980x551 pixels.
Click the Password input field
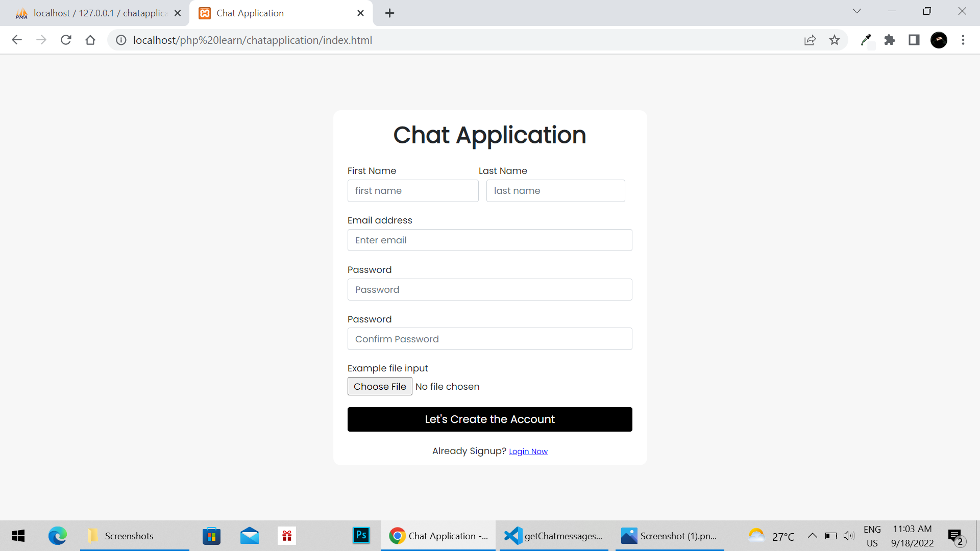pyautogui.click(x=489, y=290)
